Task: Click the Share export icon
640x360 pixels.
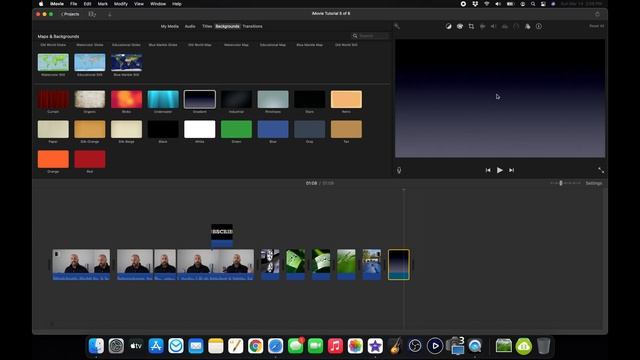Action: click(x=597, y=14)
